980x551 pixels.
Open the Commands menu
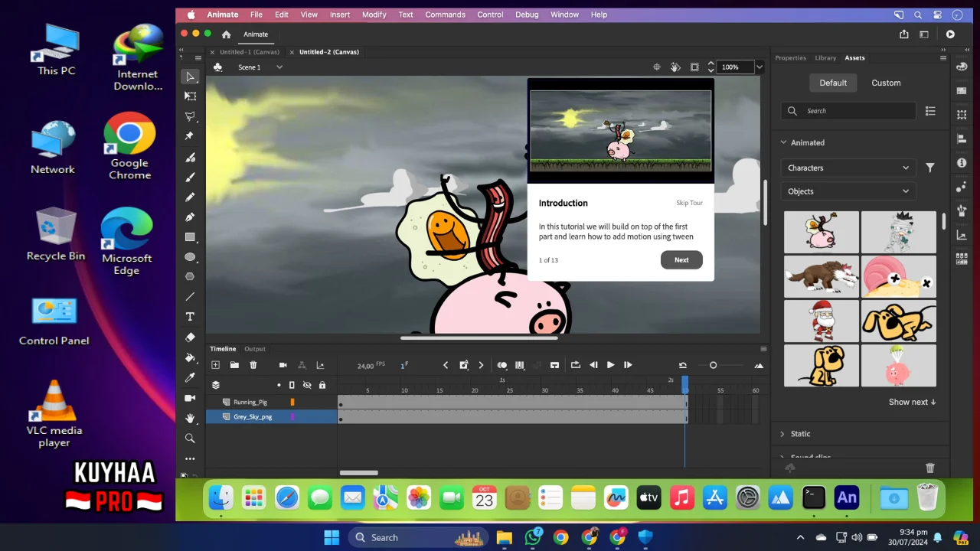coord(445,15)
